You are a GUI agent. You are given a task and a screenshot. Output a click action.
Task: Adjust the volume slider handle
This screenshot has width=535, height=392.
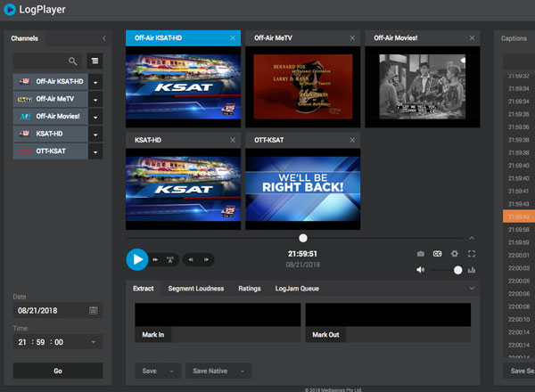[x=457, y=270]
